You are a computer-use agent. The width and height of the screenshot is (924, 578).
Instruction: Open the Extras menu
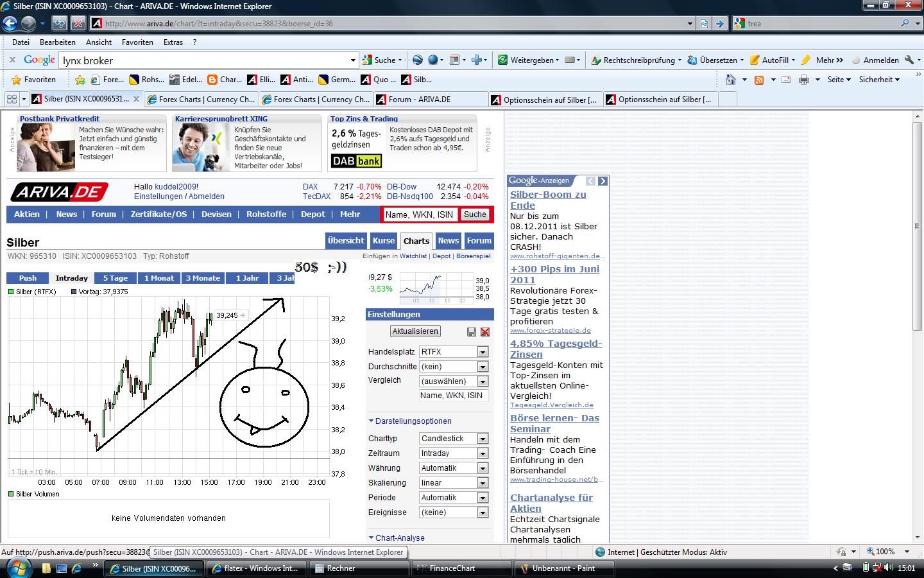coord(173,42)
